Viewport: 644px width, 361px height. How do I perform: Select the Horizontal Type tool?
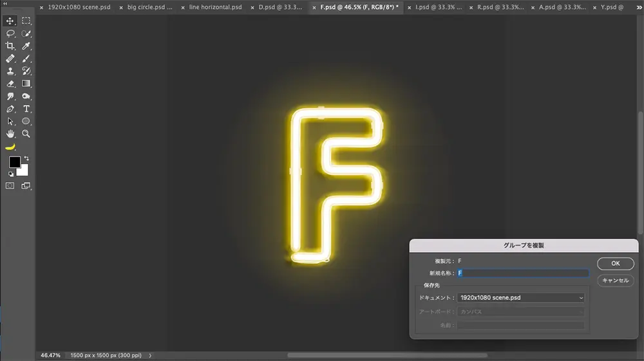tap(26, 109)
